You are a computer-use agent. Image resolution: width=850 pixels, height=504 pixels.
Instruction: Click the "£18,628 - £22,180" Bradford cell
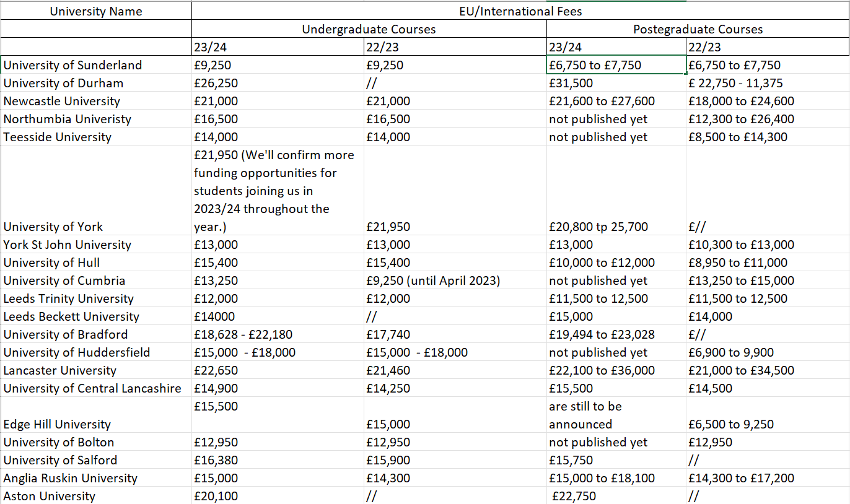pyautogui.click(x=243, y=334)
